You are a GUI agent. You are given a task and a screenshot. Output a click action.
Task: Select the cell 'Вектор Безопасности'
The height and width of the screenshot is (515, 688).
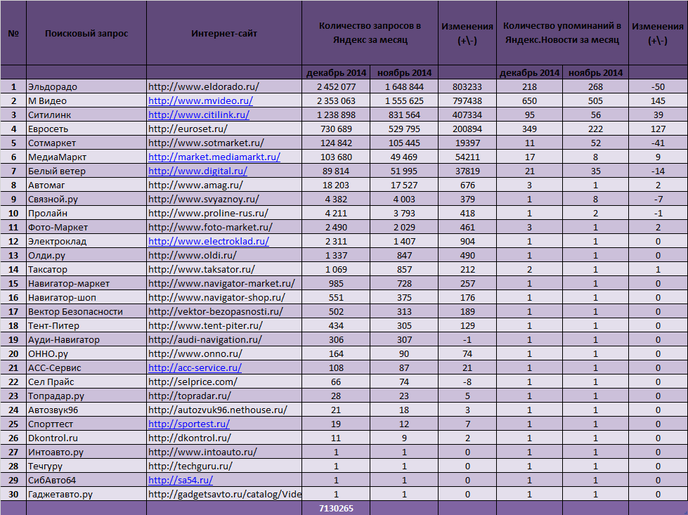click(86, 311)
